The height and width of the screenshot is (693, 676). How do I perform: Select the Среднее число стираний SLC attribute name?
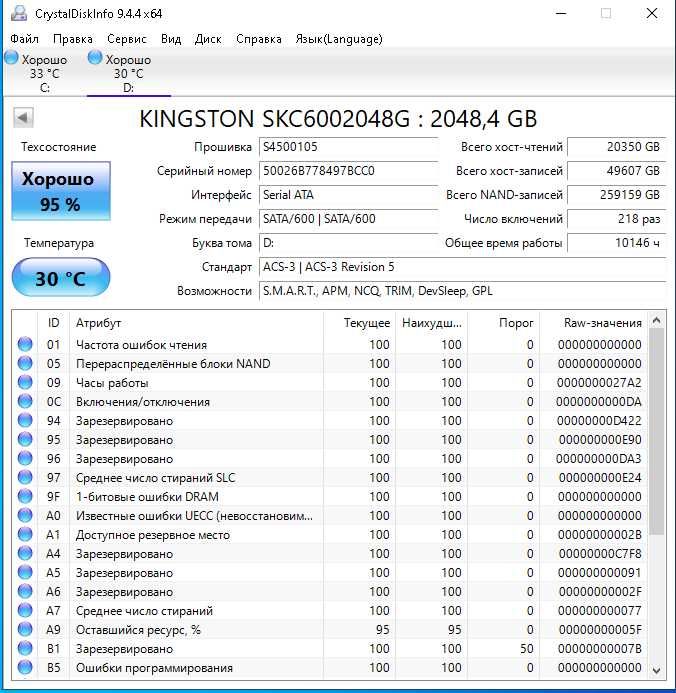coord(156,478)
